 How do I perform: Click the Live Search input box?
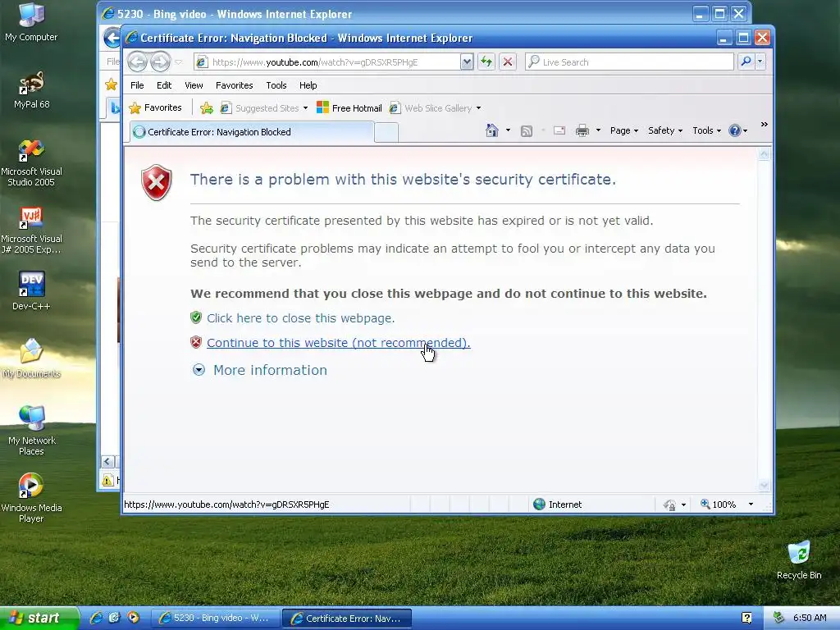click(630, 62)
